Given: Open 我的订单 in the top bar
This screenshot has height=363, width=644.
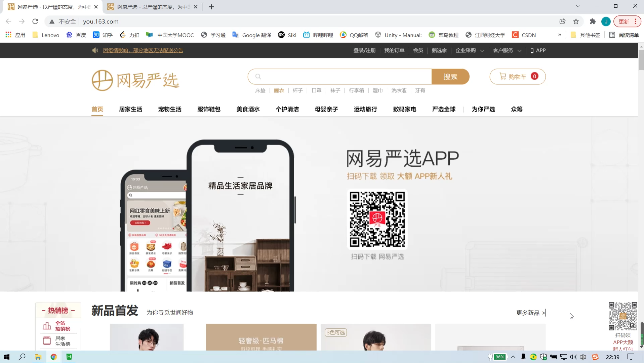Looking at the screenshot, I should click(394, 50).
